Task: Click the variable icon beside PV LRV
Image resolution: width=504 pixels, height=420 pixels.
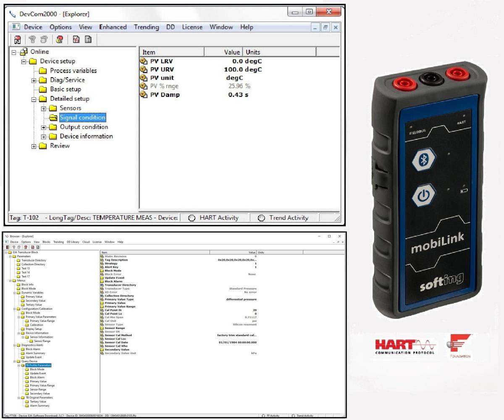Action: pyautogui.click(x=144, y=61)
